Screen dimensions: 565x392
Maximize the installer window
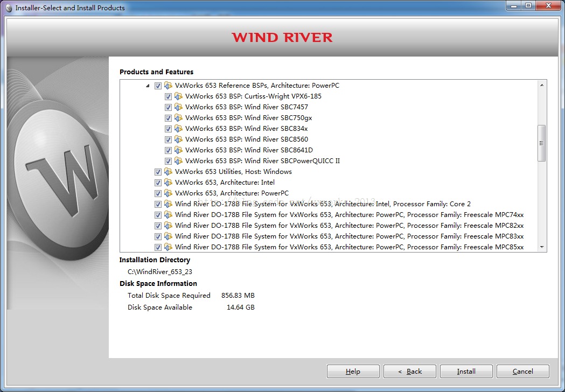(528, 6)
